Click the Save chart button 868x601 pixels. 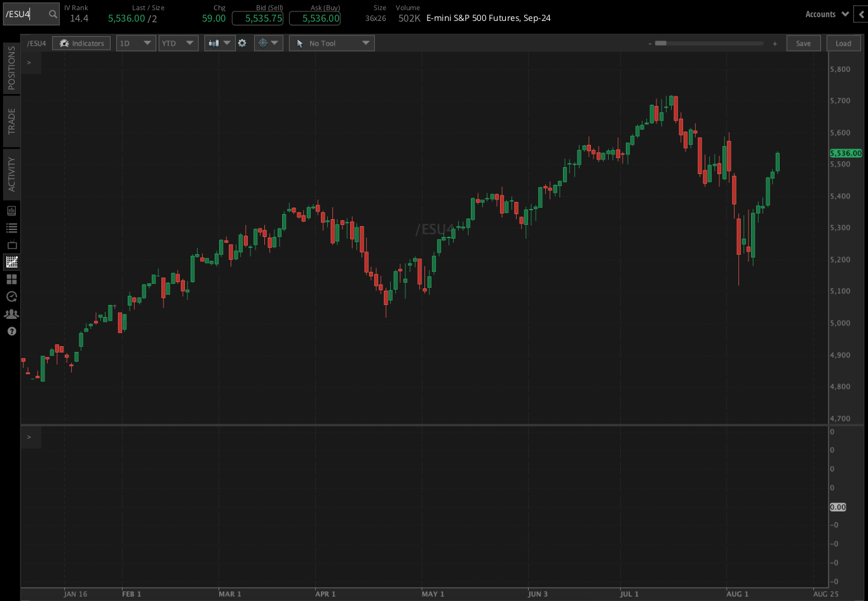tap(803, 43)
